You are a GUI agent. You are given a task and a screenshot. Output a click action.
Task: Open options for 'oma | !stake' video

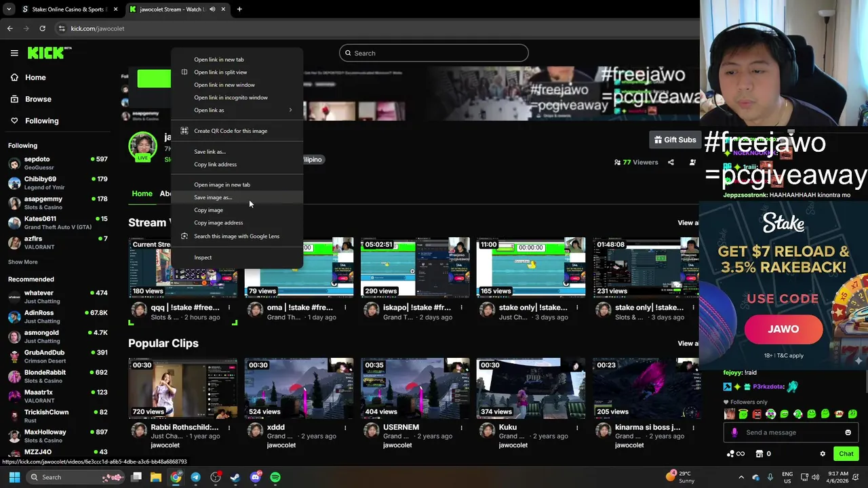tap(345, 308)
